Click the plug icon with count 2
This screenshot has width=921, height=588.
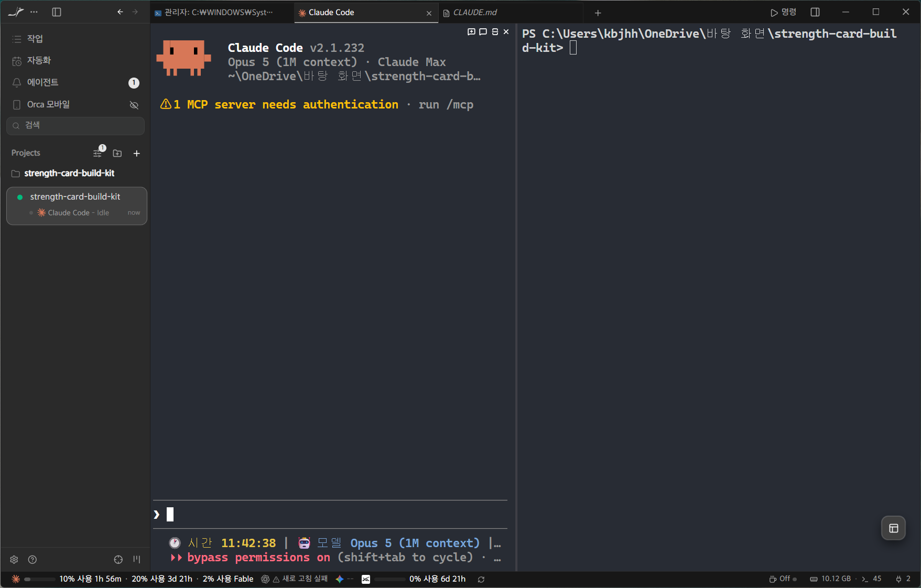click(904, 579)
